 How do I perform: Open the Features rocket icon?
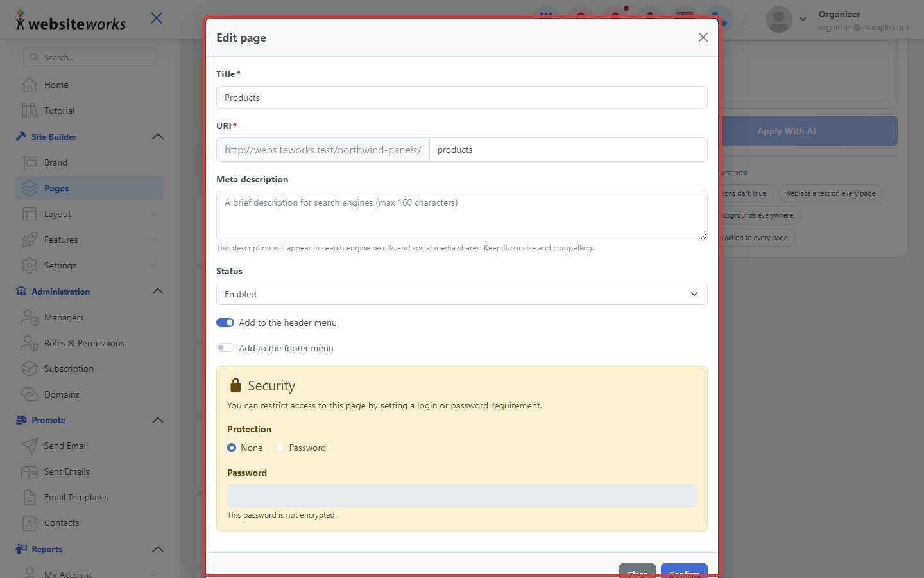(29, 240)
